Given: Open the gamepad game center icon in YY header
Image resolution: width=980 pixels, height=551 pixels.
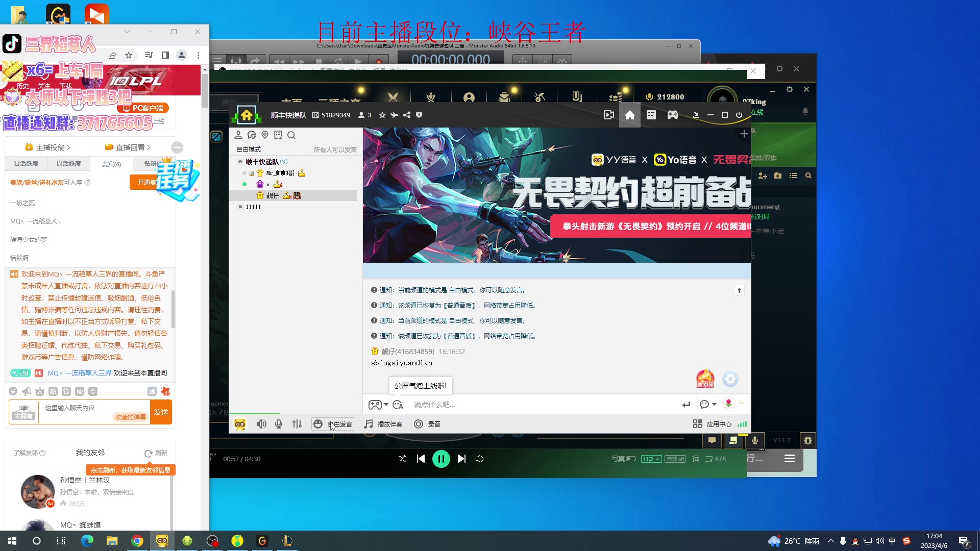Looking at the screenshot, I should click(x=673, y=115).
